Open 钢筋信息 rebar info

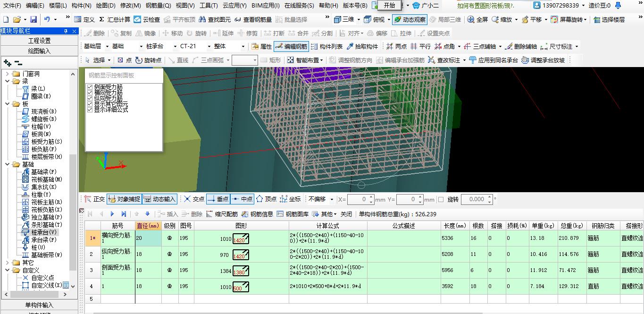coord(257,214)
